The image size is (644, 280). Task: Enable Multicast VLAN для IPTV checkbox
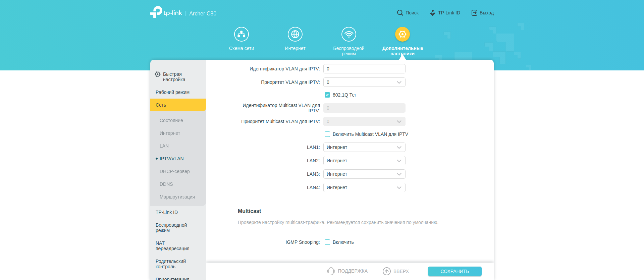point(327,134)
